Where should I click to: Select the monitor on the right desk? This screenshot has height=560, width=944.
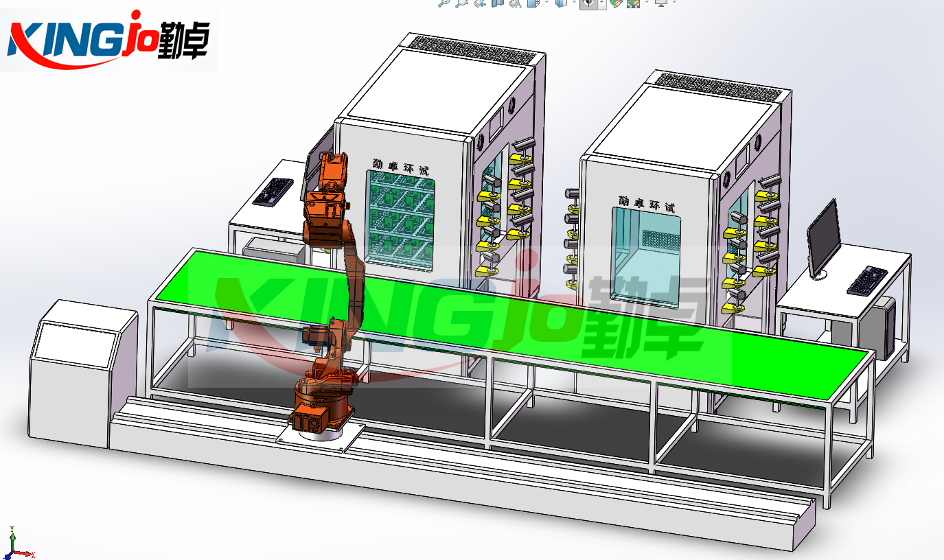823,238
